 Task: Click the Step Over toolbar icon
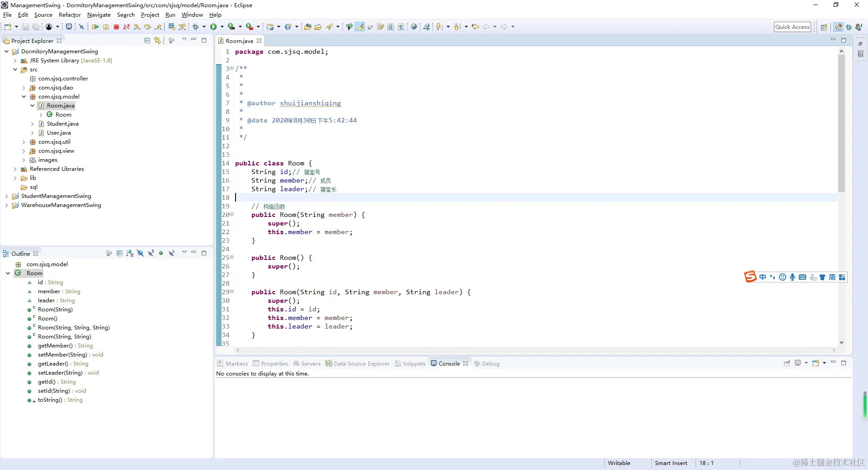[x=147, y=27]
